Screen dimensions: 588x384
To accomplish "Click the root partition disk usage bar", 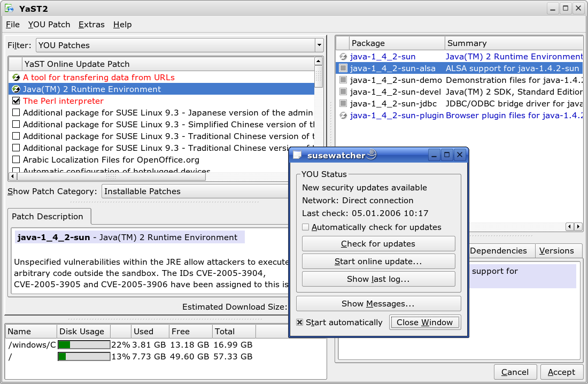I will [84, 356].
